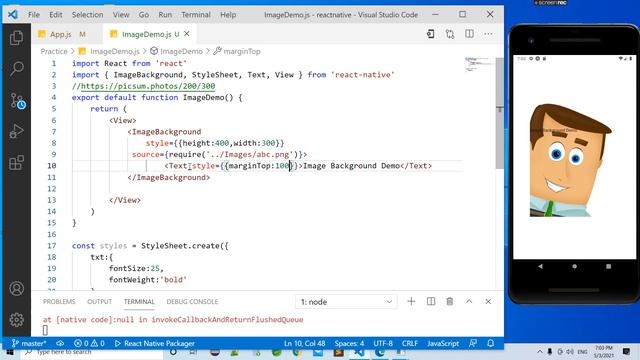Select the TERMINAL panel tab

[x=139, y=302]
